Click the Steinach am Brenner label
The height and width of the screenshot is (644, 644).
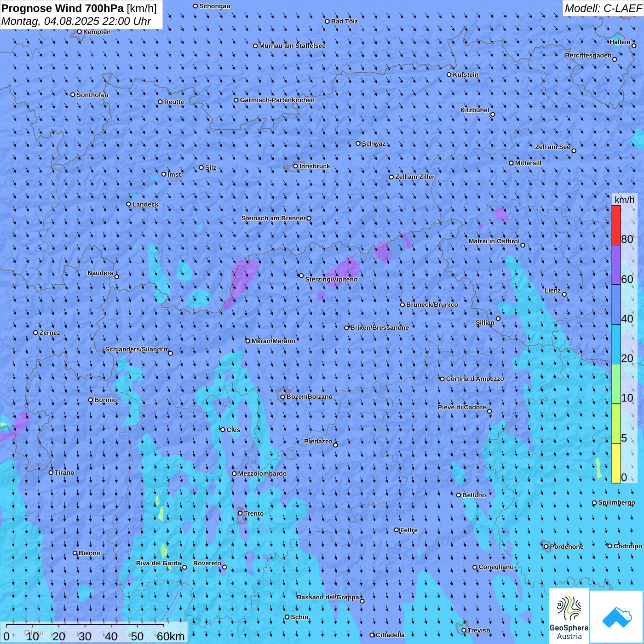click(x=273, y=218)
